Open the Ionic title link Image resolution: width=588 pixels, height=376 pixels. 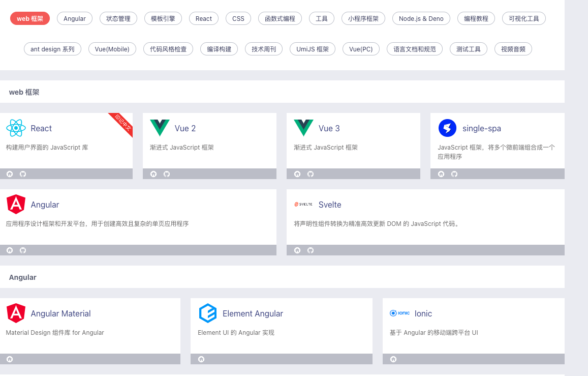423,313
